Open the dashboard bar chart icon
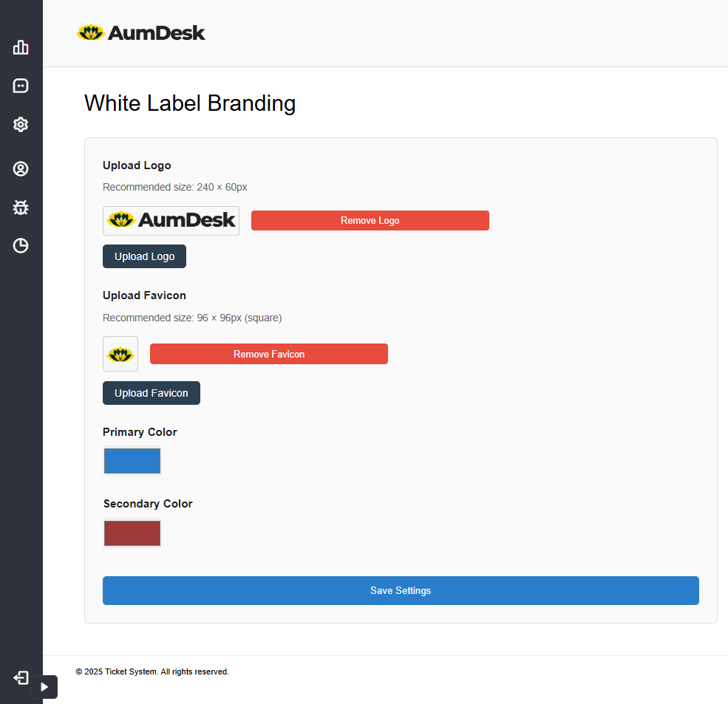728x704 pixels. coord(21,47)
